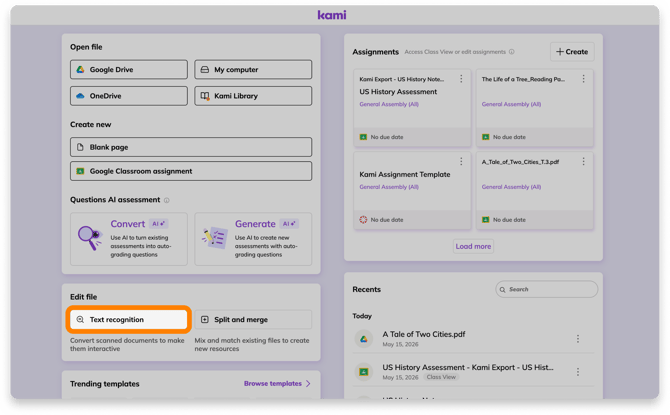Open The Life of a Tree_Reading assignment card
Image resolution: width=670 pixels, height=415 pixels.
point(535,108)
